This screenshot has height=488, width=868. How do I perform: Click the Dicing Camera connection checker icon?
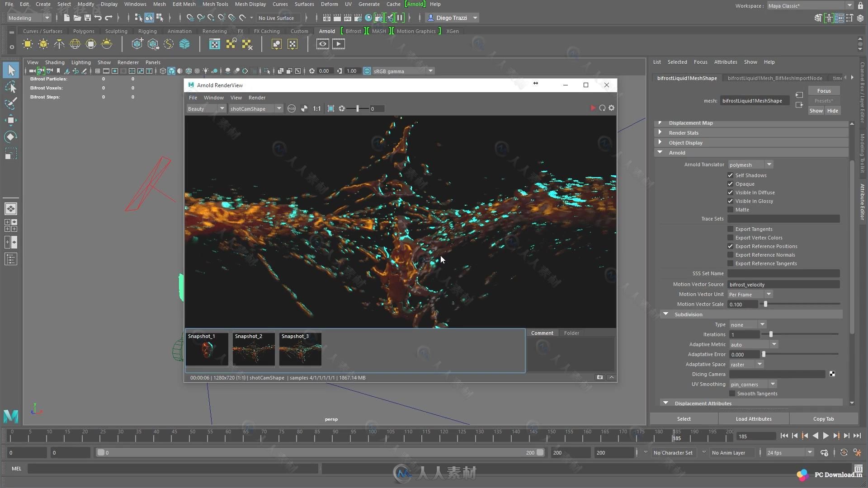[832, 374]
